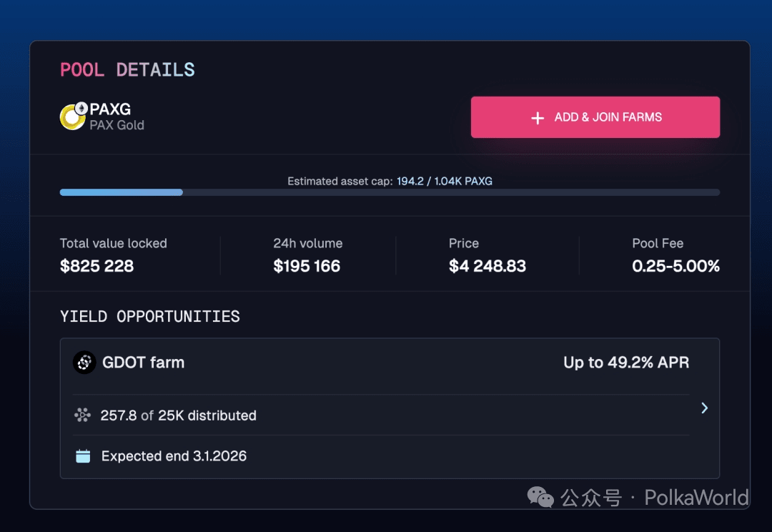
Task: Click the GDOT farm token icon
Action: 84,363
